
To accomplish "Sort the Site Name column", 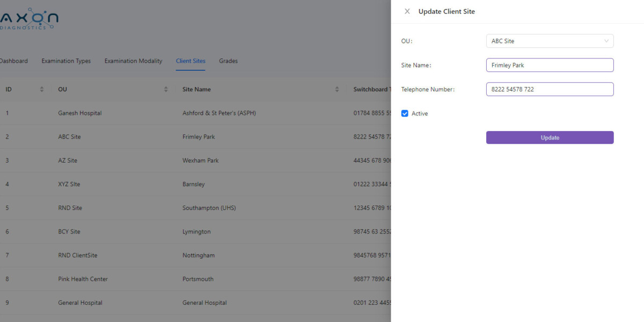I will (336, 89).
